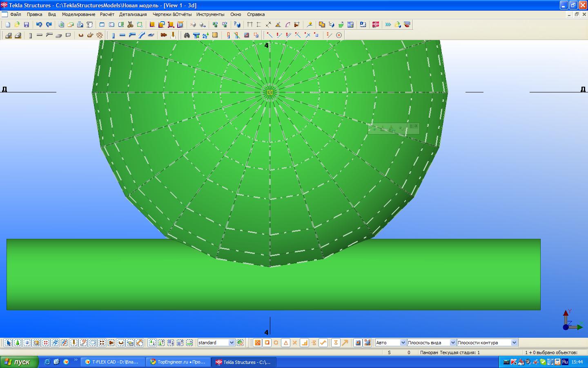Click the bolt creation icon

click(164, 35)
